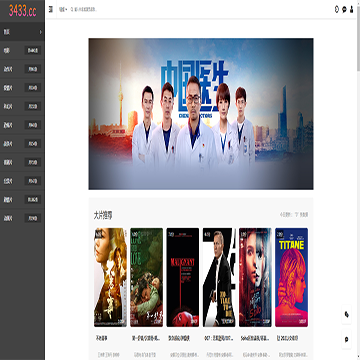Expand the search type dropdown in header

click(x=63, y=10)
